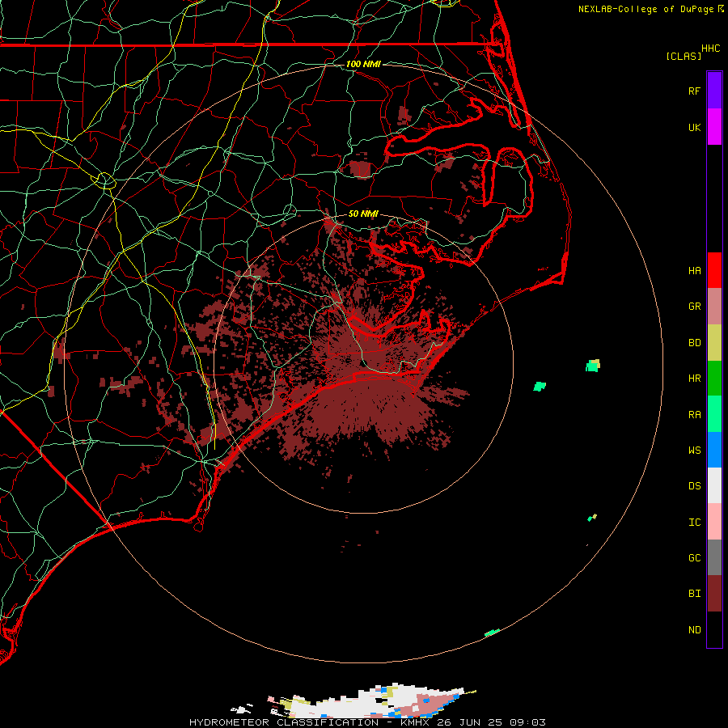Click the [CLAS] legend header
Image resolution: width=728 pixels, height=728 pixels.
click(x=684, y=56)
